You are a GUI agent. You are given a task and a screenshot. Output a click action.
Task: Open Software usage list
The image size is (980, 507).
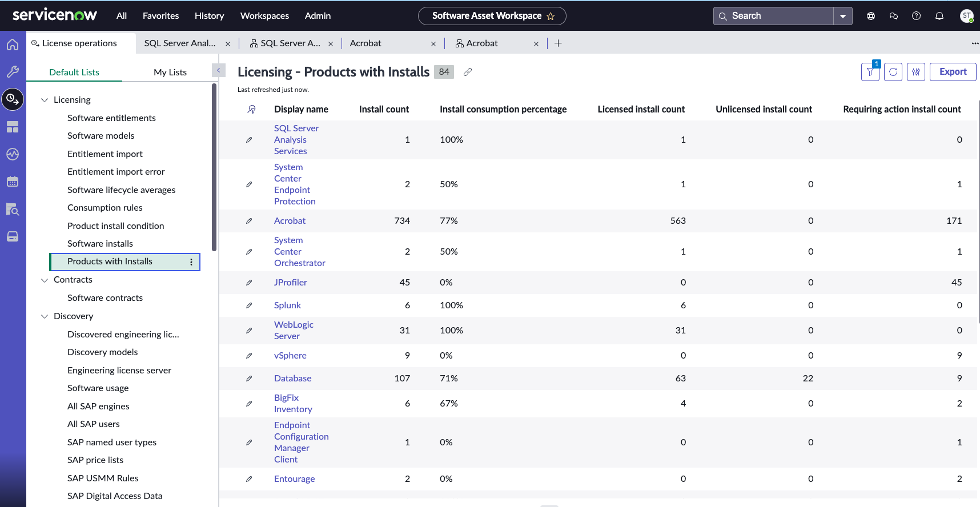pos(98,388)
